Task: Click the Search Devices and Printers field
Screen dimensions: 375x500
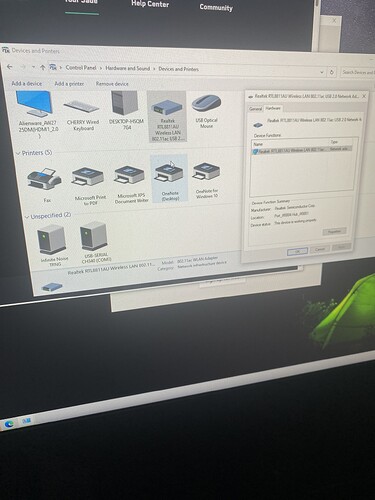Action: coord(358,72)
